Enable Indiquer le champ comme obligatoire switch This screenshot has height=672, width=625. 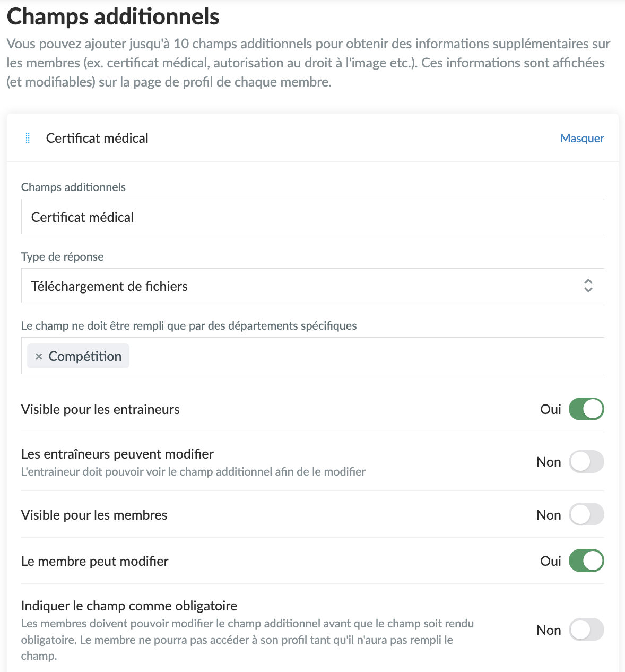click(586, 630)
